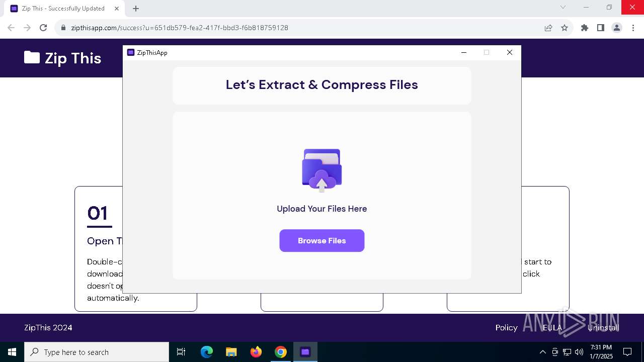Go forward in Chrome history
Viewport: 644px width, 362px height.
27,28
